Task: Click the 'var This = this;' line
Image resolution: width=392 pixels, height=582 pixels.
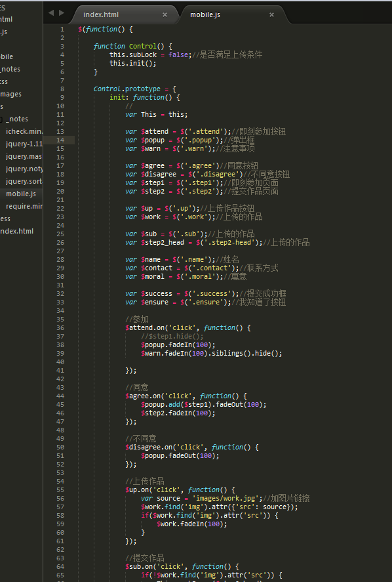Action: tap(157, 115)
